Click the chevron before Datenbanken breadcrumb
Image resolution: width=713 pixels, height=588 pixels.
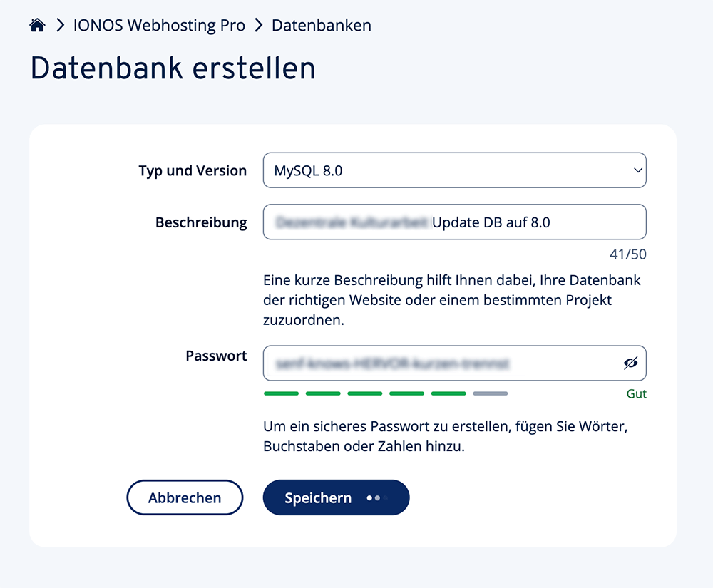pos(258,26)
